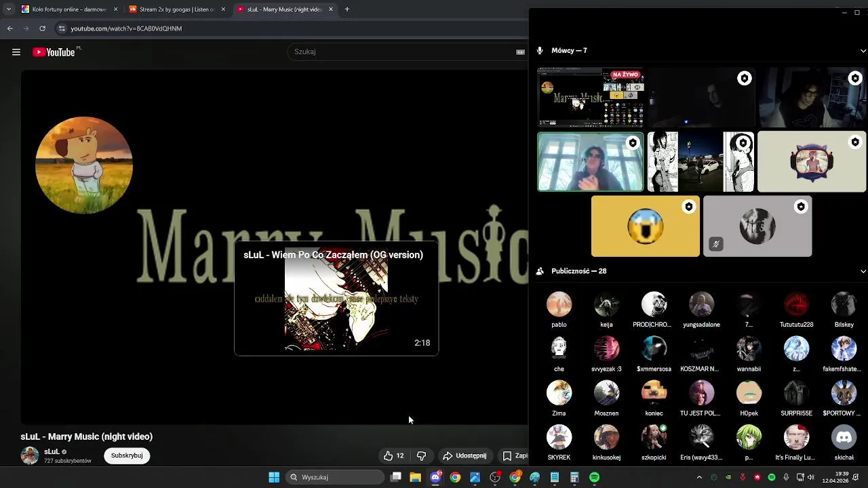Like the video with thumbs-up button
The image size is (868, 488).
pyautogui.click(x=393, y=456)
